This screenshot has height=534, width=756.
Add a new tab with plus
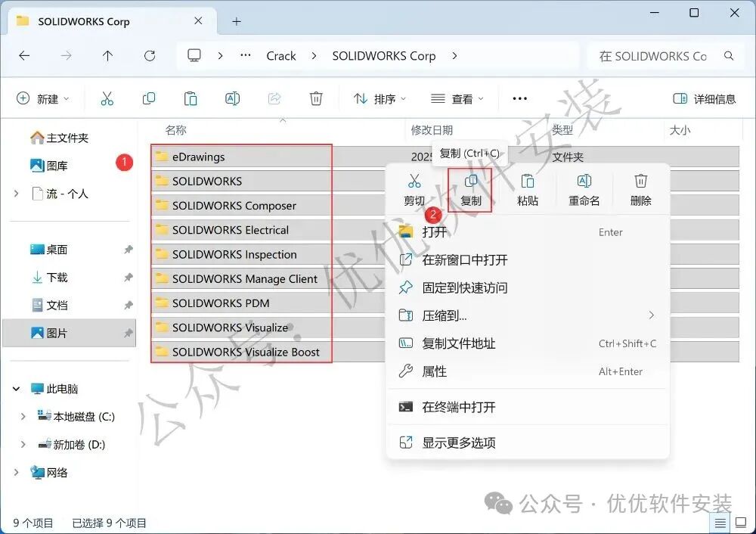[x=236, y=21]
